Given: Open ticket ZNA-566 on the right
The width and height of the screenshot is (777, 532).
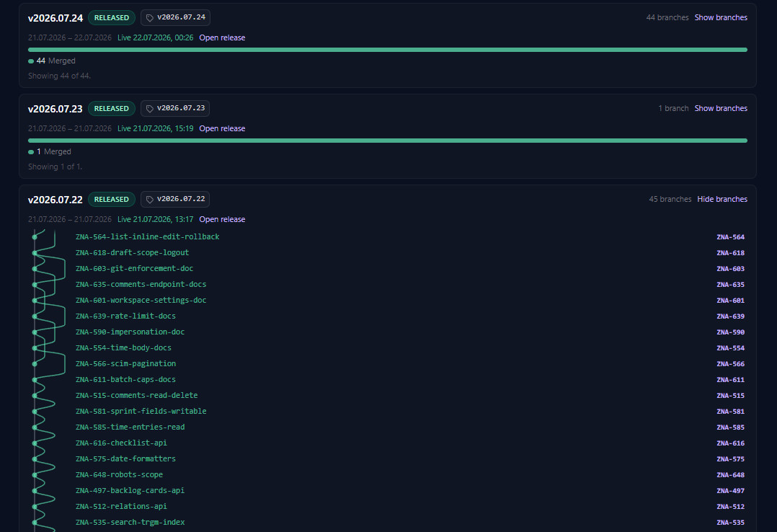Looking at the screenshot, I should 730,364.
